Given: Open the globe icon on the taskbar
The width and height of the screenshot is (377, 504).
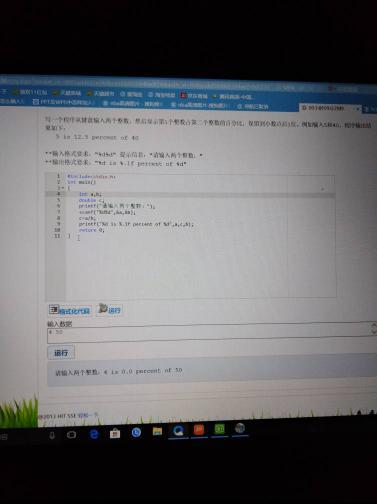Looking at the screenshot, I should pos(240,428).
